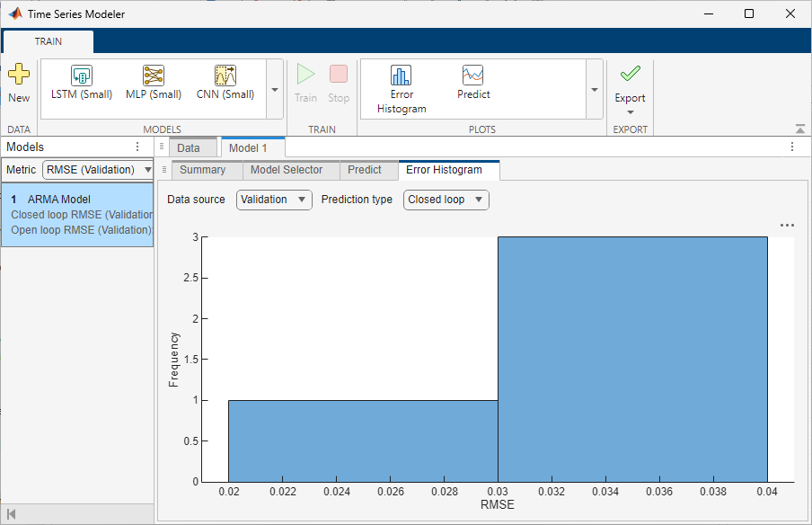Select the MLP (Small) model
Screen dimensions: 812x525
pos(154,85)
